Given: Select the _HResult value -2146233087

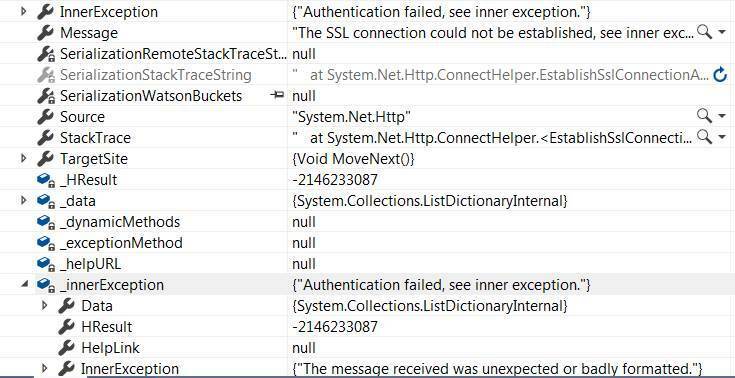Looking at the screenshot, I should [335, 180].
